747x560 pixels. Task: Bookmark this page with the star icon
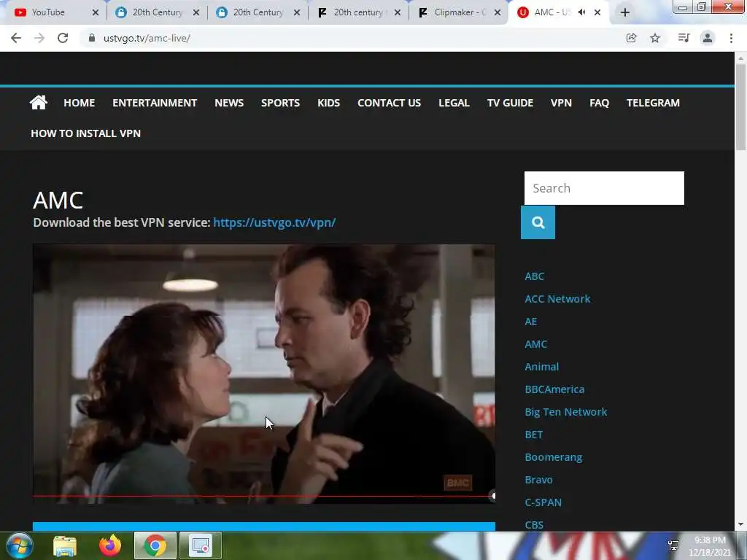(655, 38)
